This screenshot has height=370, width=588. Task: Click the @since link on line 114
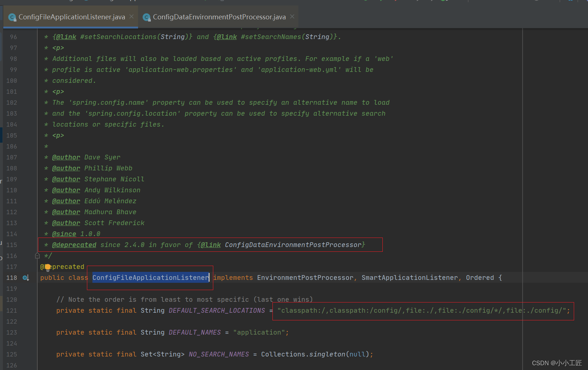64,234
